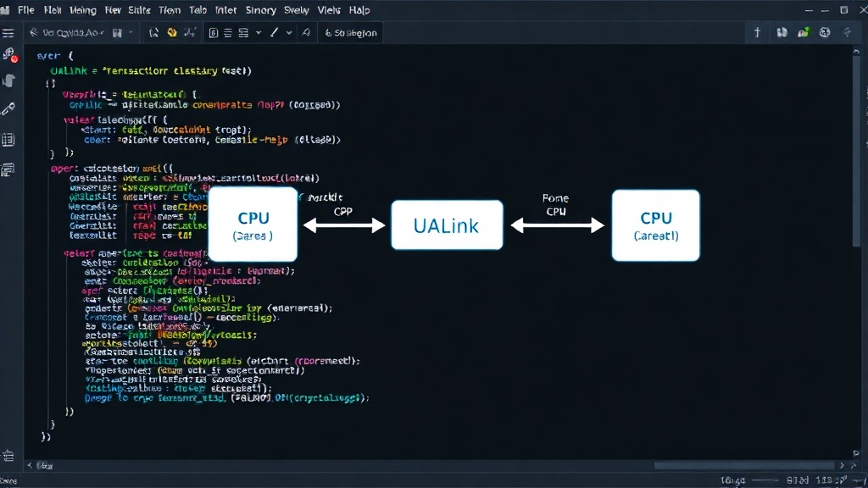Click the bottom icon in the left sidebar

8,455
